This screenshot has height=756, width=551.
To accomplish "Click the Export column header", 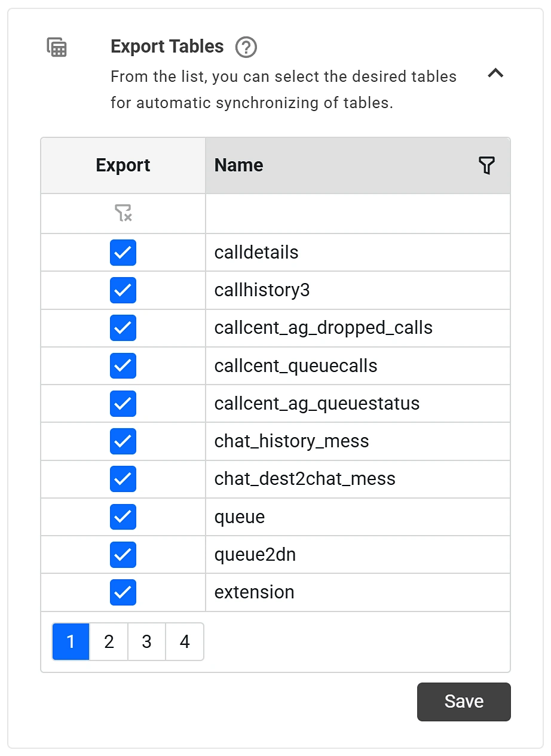I will [123, 165].
